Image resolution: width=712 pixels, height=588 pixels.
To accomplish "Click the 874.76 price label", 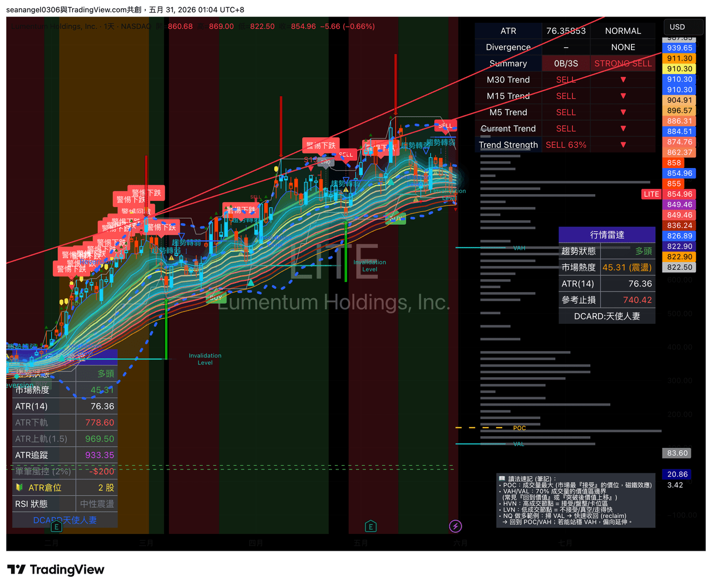I will (x=679, y=142).
